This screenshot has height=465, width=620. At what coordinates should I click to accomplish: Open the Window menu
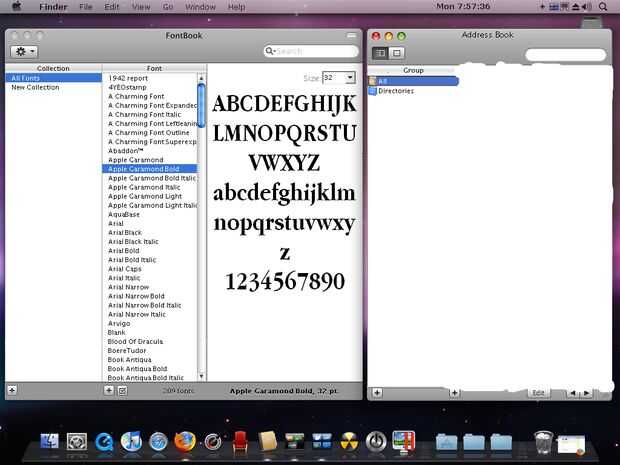tap(200, 7)
